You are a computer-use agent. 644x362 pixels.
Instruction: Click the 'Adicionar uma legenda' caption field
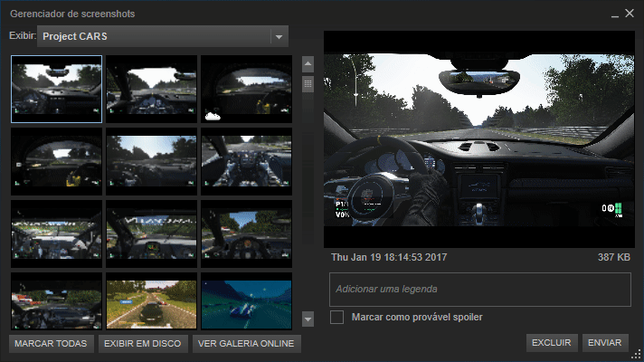click(x=479, y=290)
